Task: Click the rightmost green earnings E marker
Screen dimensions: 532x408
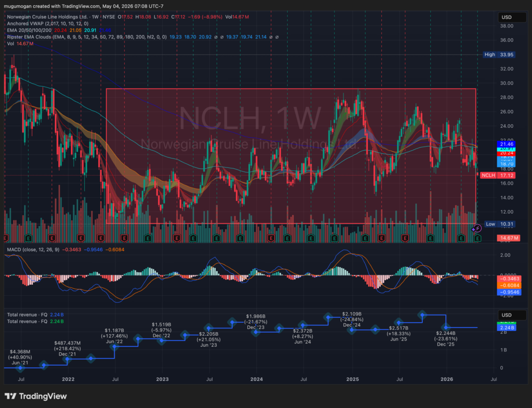Action: point(477,238)
